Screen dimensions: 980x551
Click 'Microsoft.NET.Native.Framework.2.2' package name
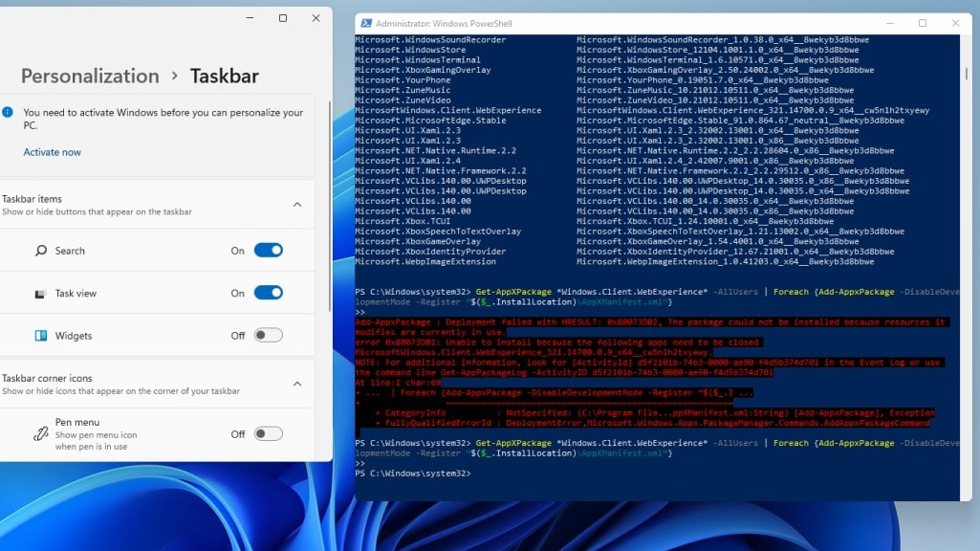tap(441, 170)
